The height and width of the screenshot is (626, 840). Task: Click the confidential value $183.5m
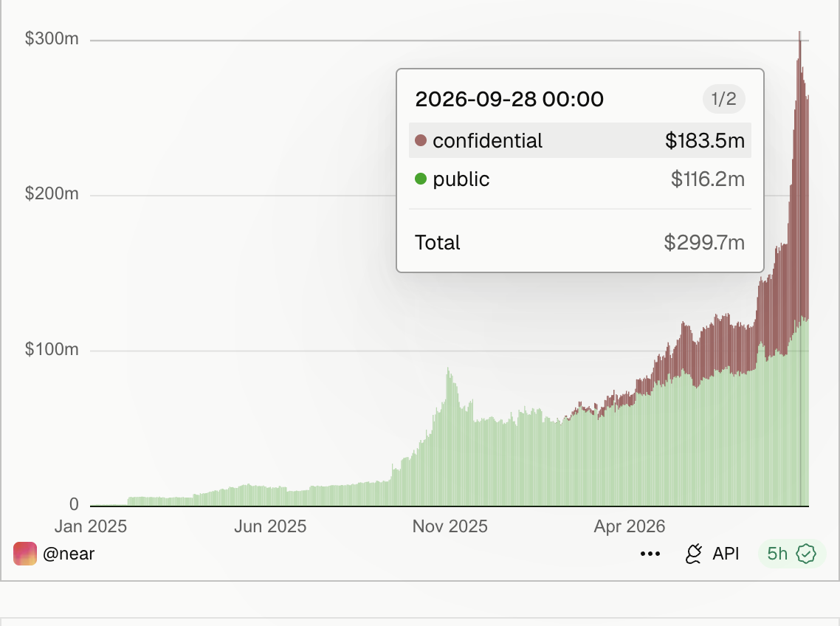pyautogui.click(x=705, y=141)
